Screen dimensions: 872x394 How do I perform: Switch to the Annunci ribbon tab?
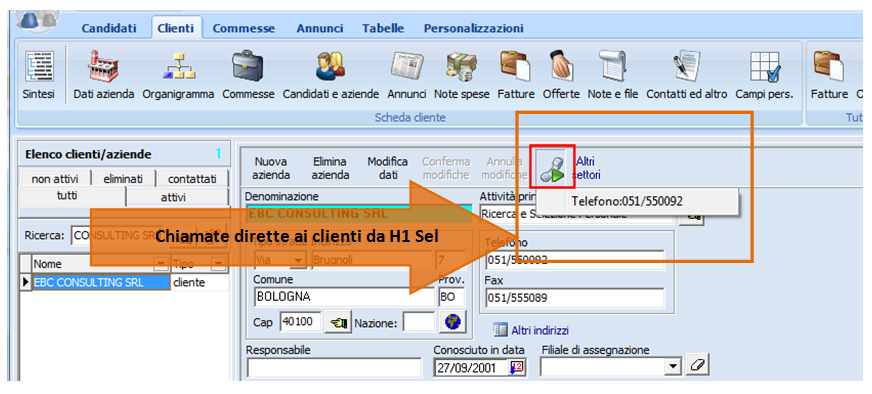(319, 28)
